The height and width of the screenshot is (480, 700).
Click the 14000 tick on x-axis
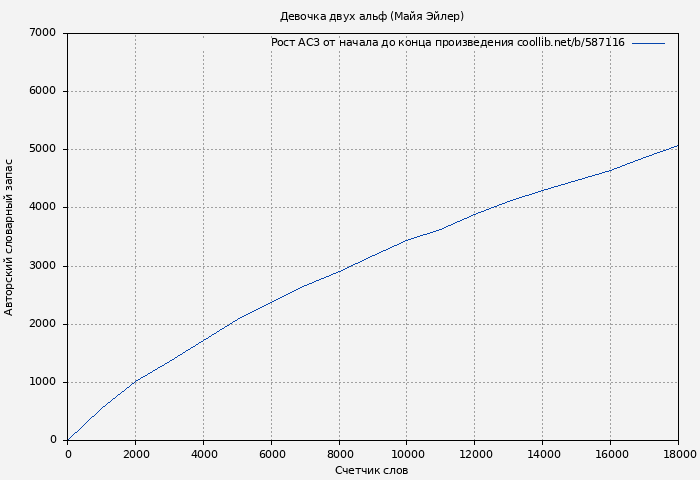click(x=543, y=454)
